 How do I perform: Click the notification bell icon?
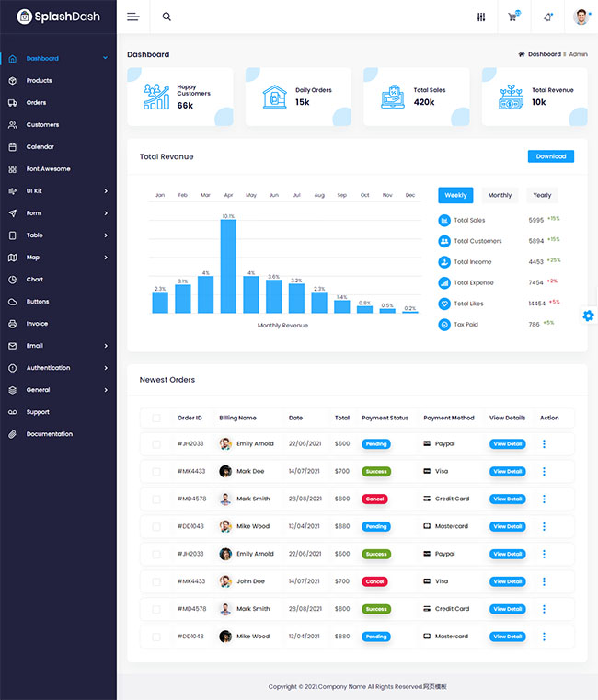pos(548,17)
